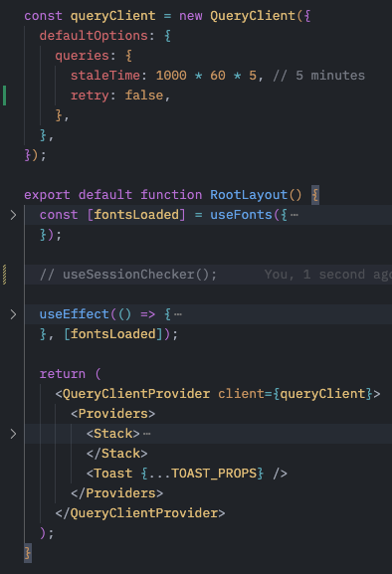Viewport: 392px width, 574px height.
Task: Click the highlighted opening brace after RootLayout()
Action: (x=314, y=195)
